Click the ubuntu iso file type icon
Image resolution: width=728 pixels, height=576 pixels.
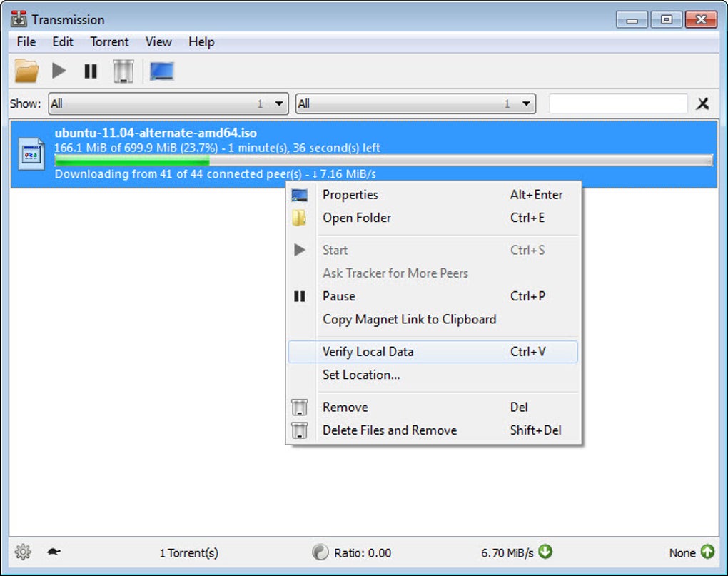(31, 154)
